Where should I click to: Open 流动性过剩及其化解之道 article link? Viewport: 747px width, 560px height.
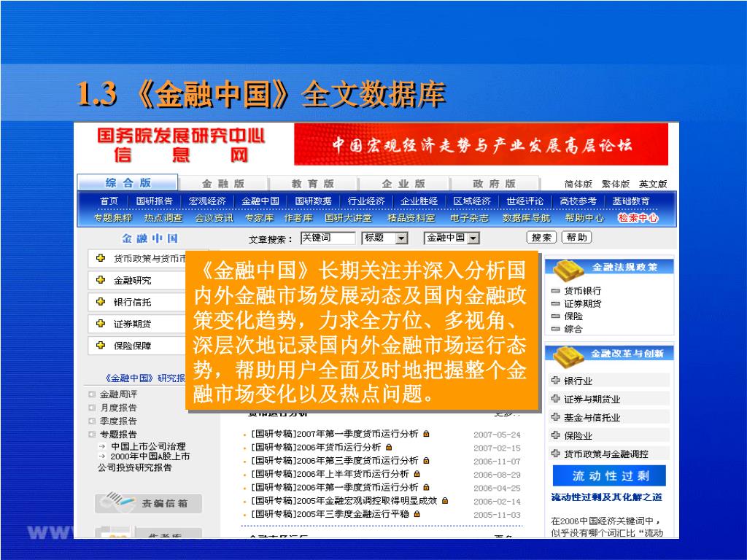[606, 497]
